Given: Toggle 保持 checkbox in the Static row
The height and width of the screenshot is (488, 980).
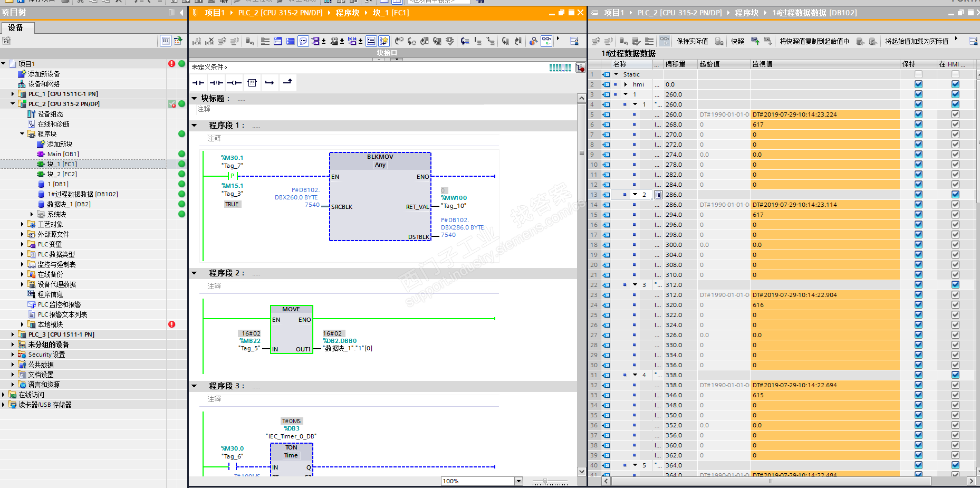Looking at the screenshot, I should point(918,74).
